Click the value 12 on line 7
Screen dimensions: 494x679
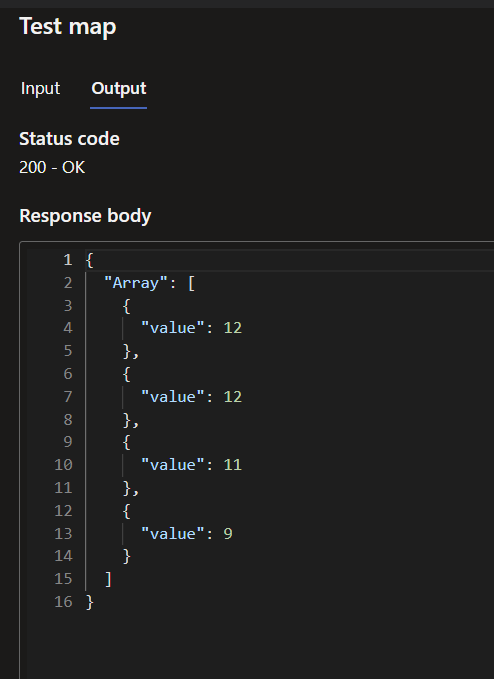[232, 397]
